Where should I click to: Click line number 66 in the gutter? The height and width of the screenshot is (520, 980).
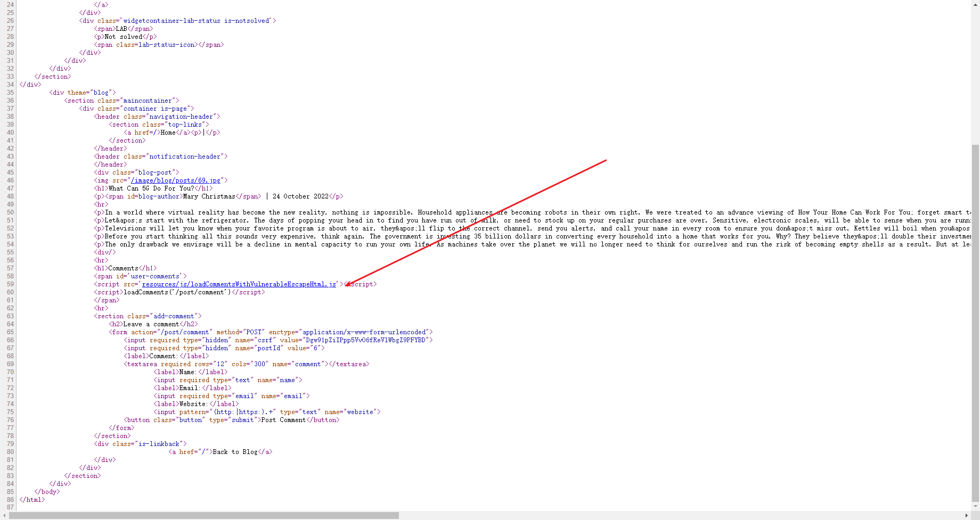pos(10,340)
